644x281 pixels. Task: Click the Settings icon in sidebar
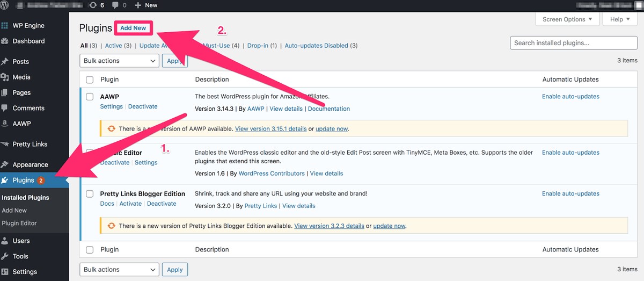point(5,272)
